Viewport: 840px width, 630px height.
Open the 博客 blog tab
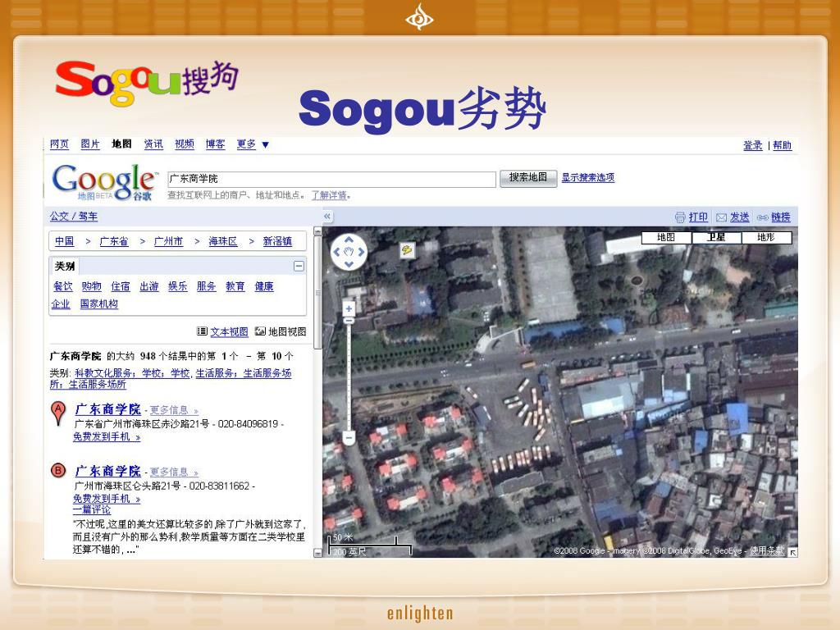point(216,144)
